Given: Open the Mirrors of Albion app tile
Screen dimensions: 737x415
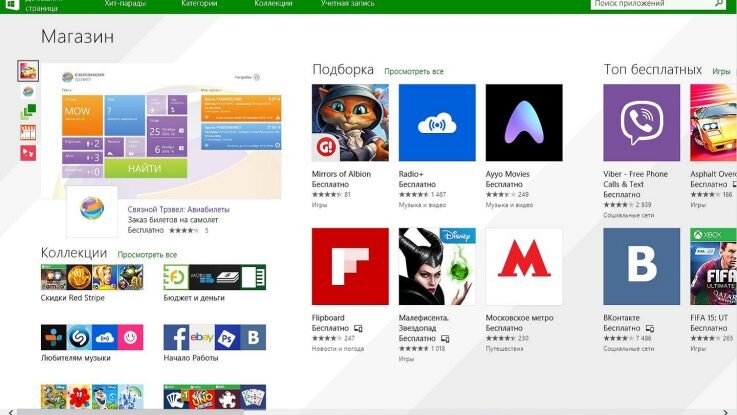Looking at the screenshot, I should click(350, 123).
